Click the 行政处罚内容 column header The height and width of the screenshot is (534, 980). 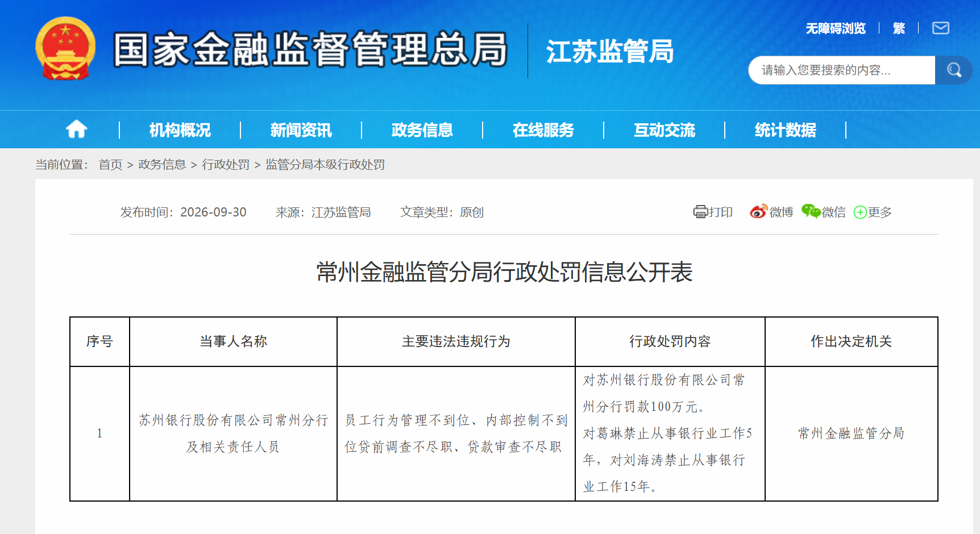(670, 341)
